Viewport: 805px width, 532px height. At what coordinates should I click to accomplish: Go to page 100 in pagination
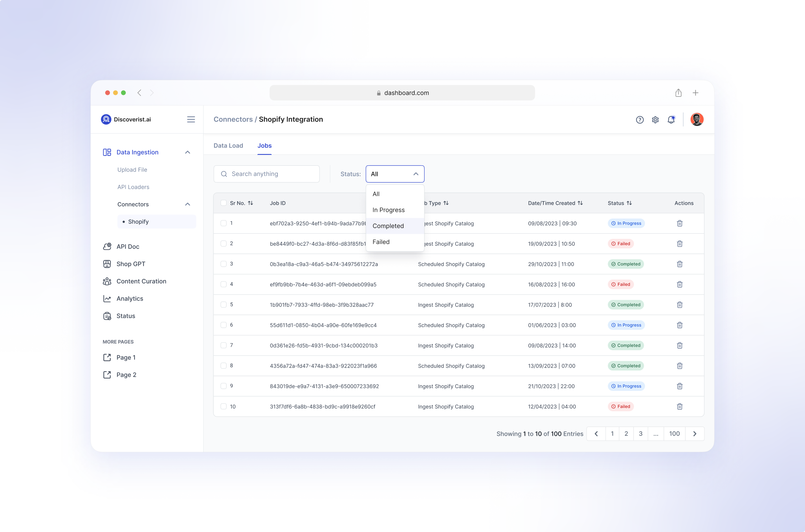click(674, 433)
